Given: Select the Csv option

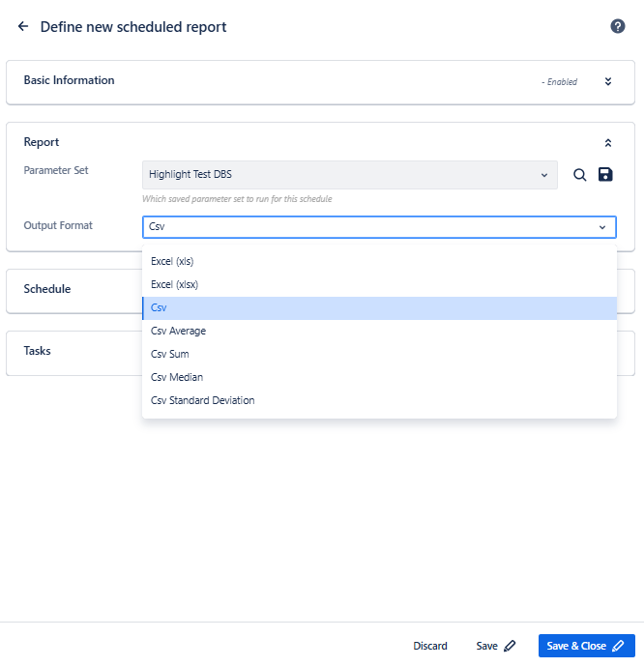Looking at the screenshot, I should coord(160,307).
